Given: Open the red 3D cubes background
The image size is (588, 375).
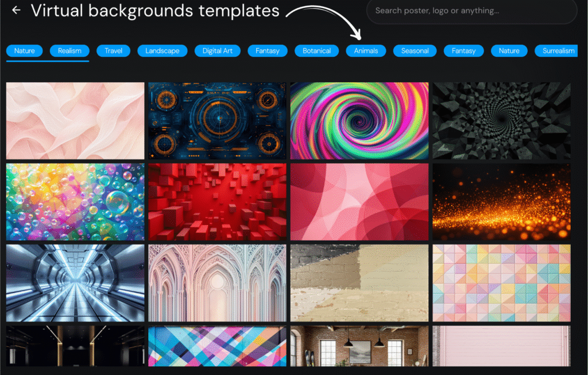Looking at the screenshot, I should pyautogui.click(x=217, y=202).
